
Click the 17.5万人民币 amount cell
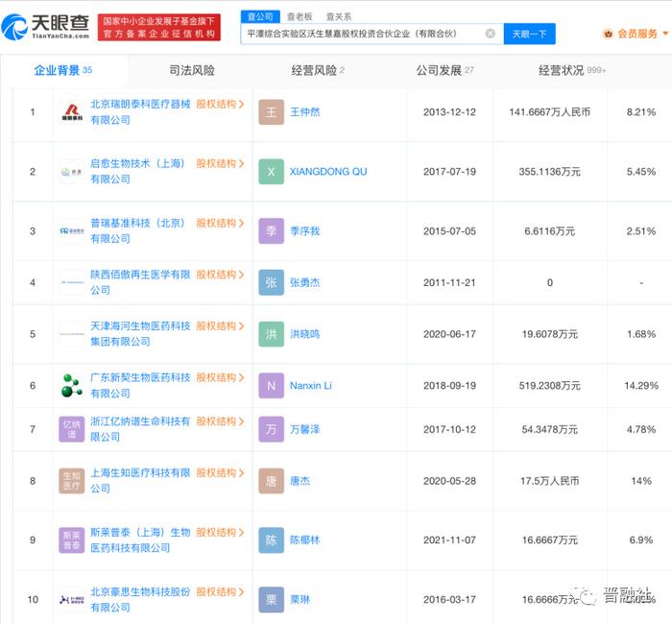[549, 481]
